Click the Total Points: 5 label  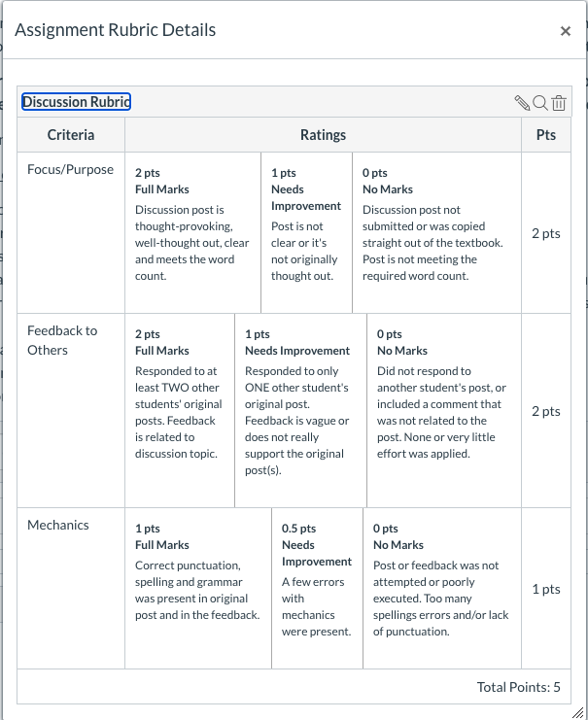(519, 687)
